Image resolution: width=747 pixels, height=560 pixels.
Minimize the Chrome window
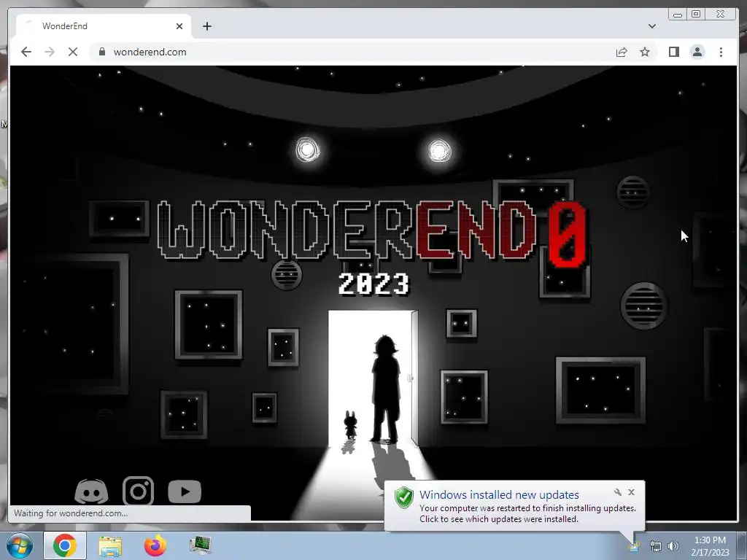click(678, 15)
